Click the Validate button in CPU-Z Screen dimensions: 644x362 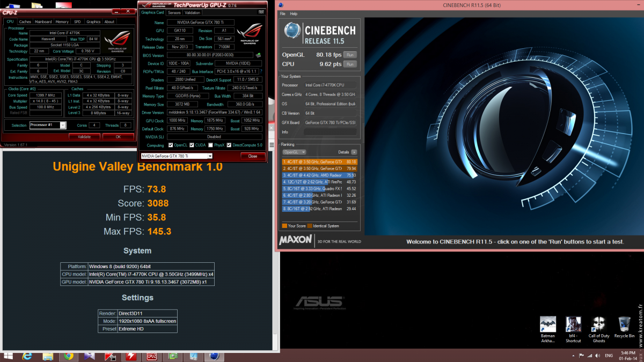tap(84, 137)
